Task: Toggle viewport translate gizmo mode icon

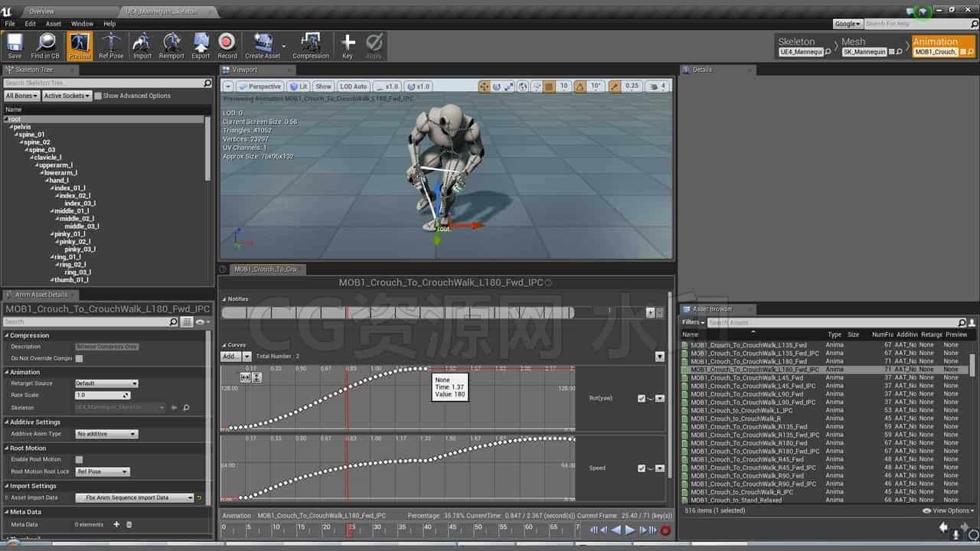Action: click(484, 86)
